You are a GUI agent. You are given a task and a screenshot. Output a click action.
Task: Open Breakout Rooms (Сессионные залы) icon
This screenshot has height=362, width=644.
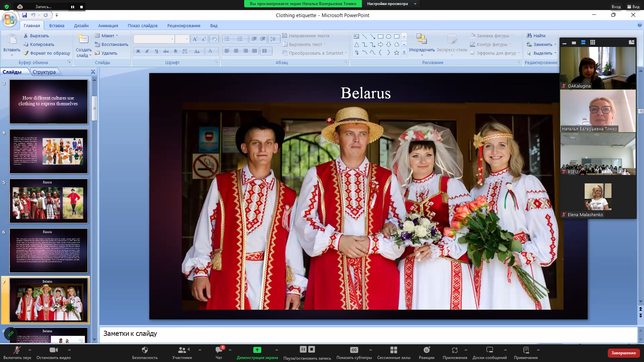click(394, 350)
